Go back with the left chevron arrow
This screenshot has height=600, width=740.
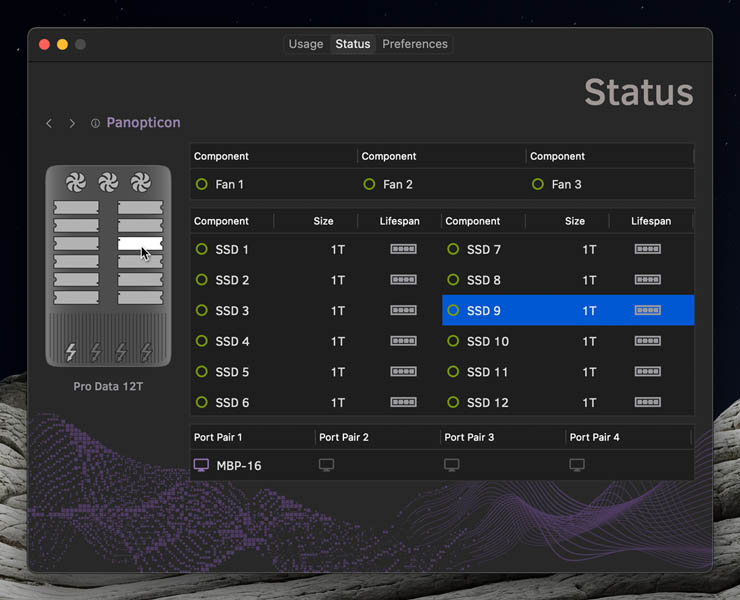pyautogui.click(x=49, y=123)
